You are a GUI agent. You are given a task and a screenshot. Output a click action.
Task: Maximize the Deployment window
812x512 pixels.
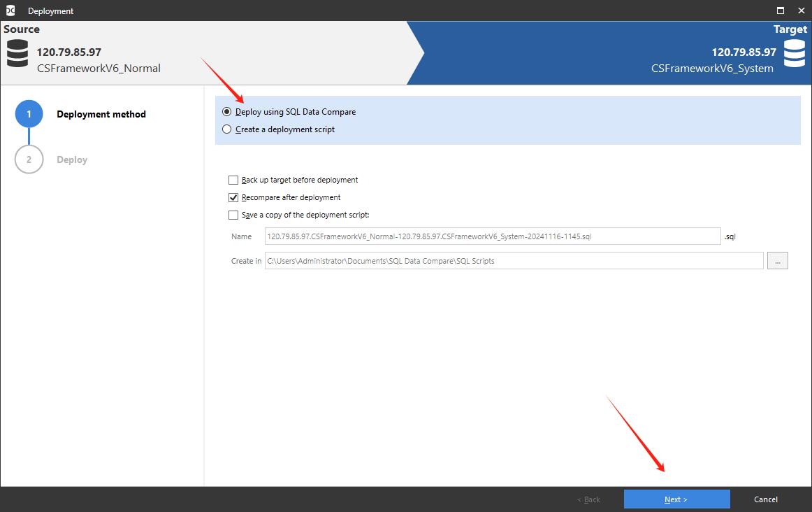click(780, 10)
